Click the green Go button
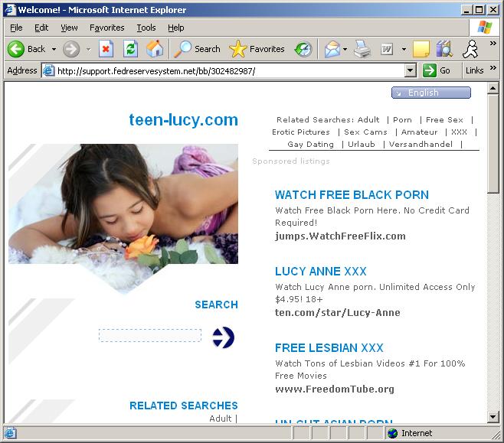 (x=437, y=70)
